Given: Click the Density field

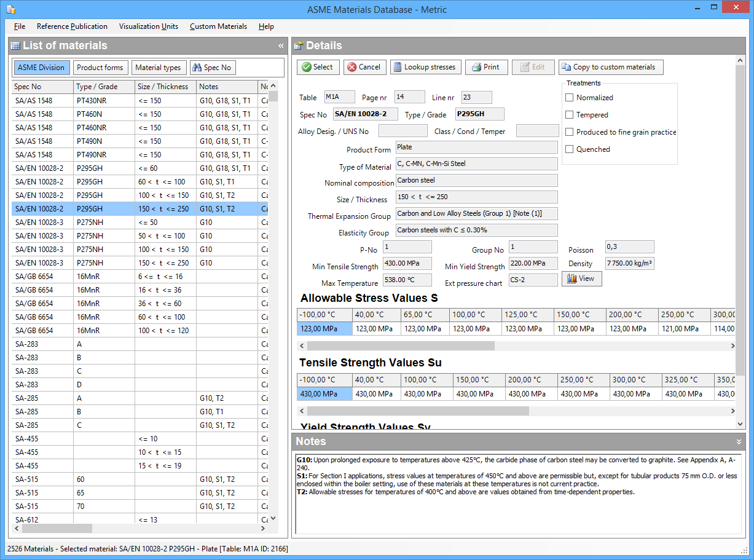Looking at the screenshot, I should [x=629, y=264].
